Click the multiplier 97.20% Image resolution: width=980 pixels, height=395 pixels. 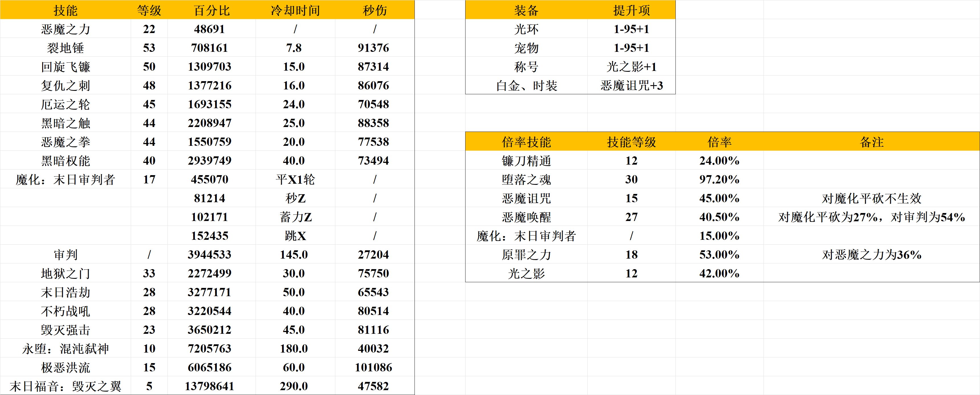719,179
